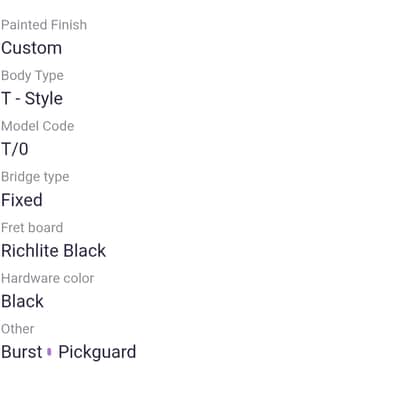Click the Burst tag under Other

(x=22, y=352)
